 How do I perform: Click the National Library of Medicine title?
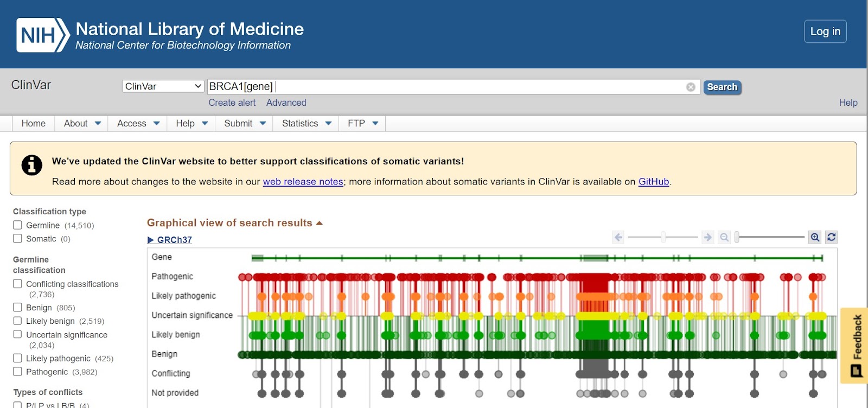click(x=189, y=29)
